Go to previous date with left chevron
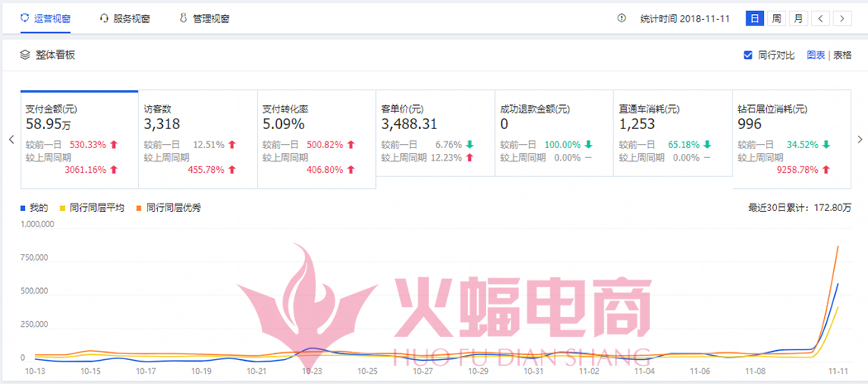 pyautogui.click(x=820, y=18)
